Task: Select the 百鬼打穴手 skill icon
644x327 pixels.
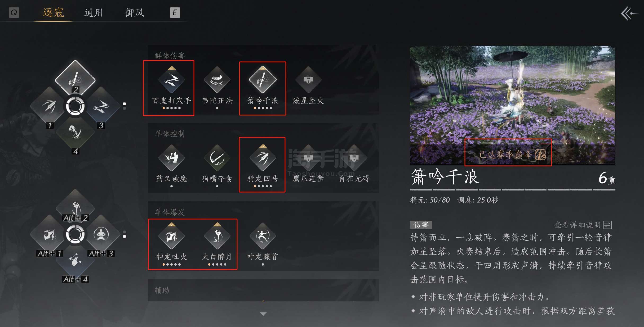Action: [171, 80]
